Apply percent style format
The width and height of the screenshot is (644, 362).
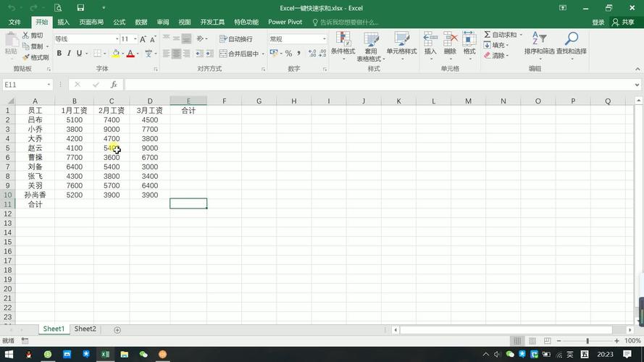(x=288, y=54)
